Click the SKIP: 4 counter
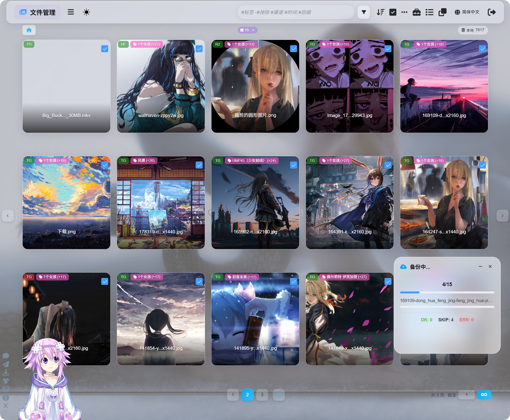The height and width of the screenshot is (420, 510). 446,320
